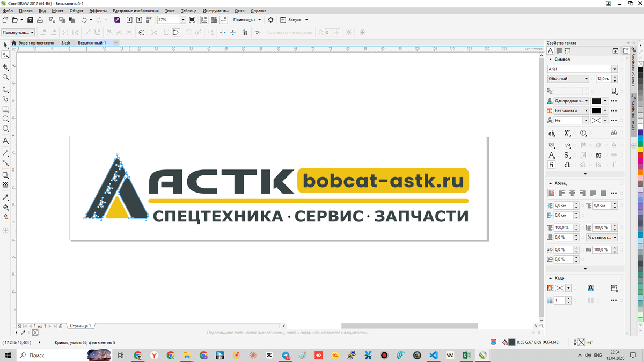Click the Paste icon in toolbar
644x362 pixels.
click(x=72, y=20)
